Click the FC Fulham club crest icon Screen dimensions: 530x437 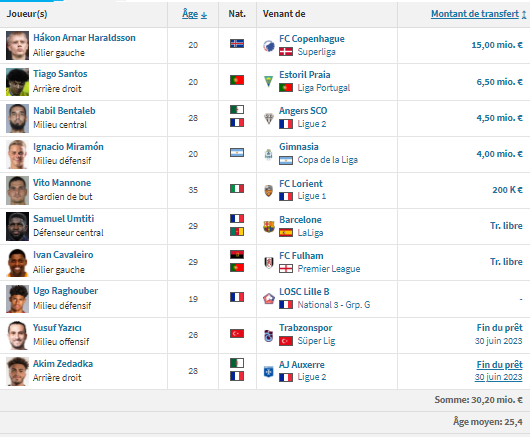(269, 262)
